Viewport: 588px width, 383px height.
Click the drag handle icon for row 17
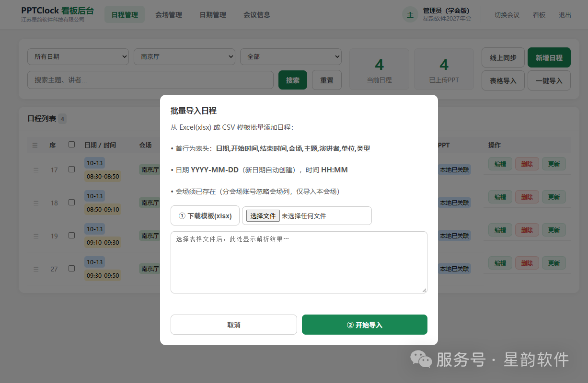click(35, 170)
